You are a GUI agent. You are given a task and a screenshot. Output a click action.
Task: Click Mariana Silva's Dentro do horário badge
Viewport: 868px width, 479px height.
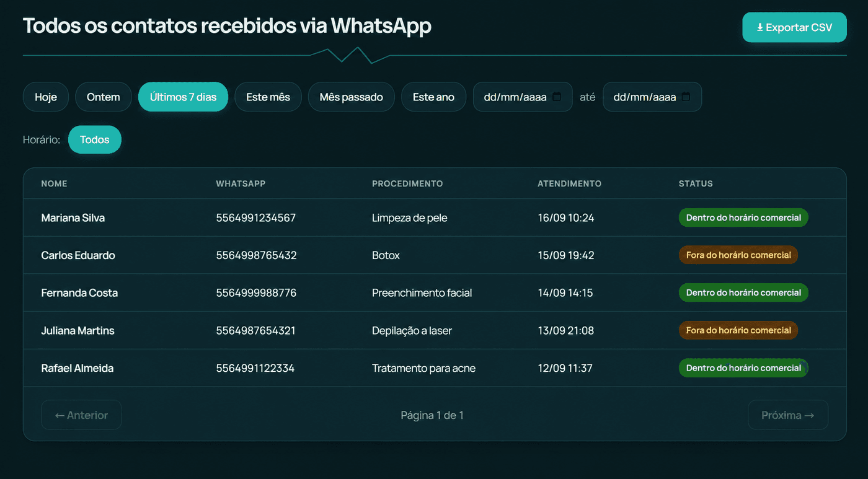pyautogui.click(x=743, y=218)
